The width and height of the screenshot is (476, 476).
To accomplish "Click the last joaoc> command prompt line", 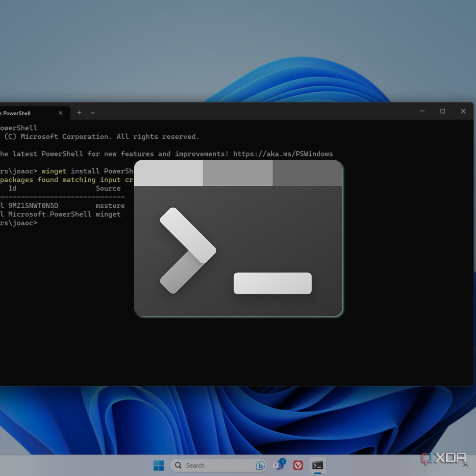I will click(x=19, y=223).
